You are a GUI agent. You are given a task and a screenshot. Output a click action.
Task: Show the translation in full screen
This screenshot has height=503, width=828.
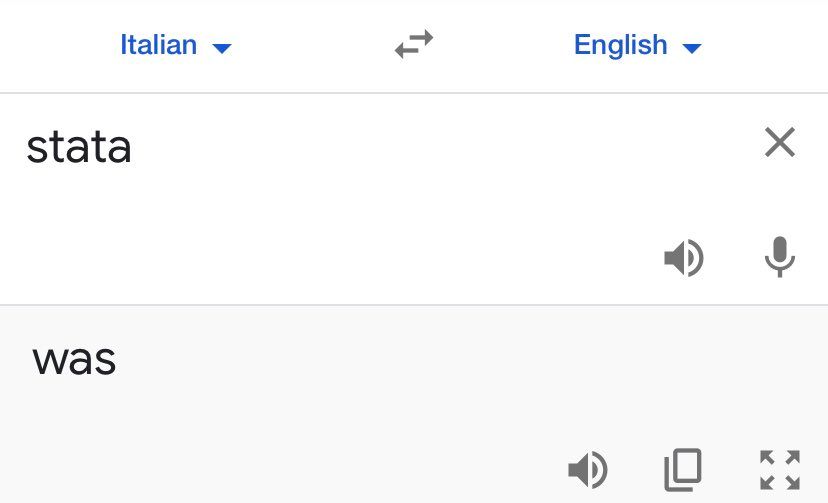[779, 469]
